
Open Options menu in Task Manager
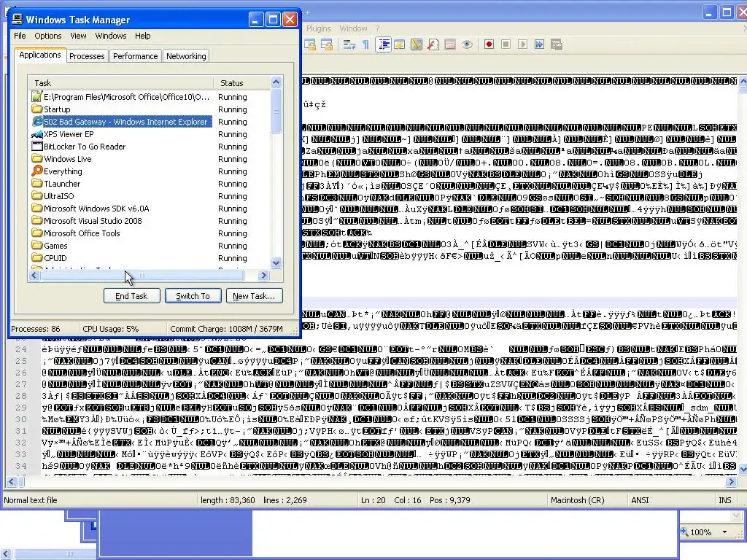click(47, 36)
